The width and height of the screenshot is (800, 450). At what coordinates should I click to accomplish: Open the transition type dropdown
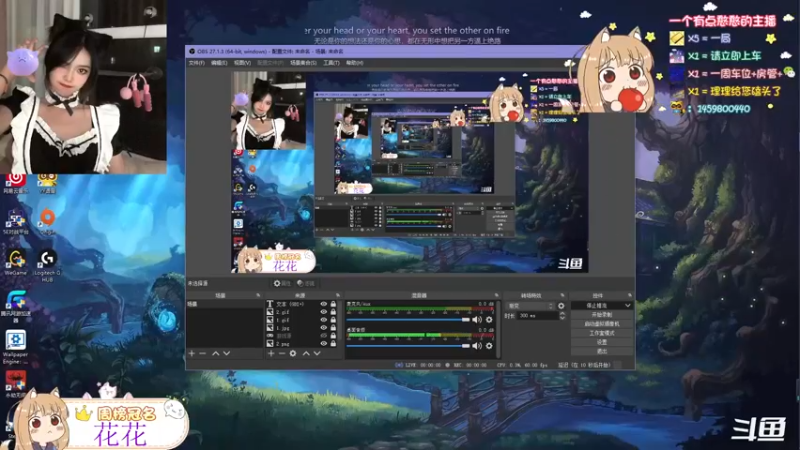tap(530, 306)
